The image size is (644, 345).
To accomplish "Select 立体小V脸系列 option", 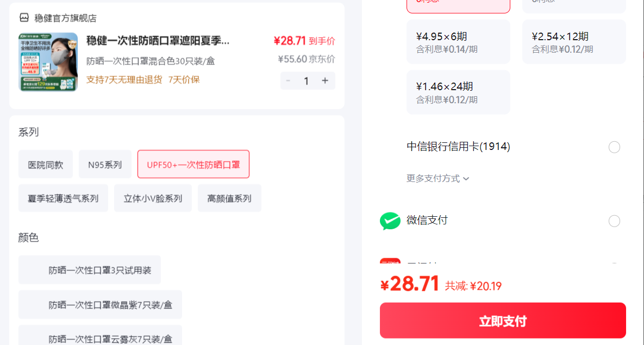I will [153, 198].
